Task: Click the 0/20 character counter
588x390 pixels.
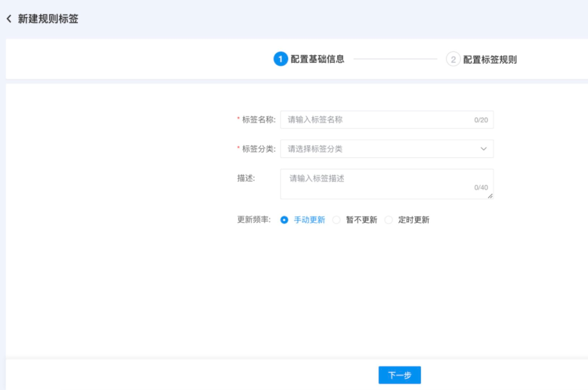Action: pos(481,120)
